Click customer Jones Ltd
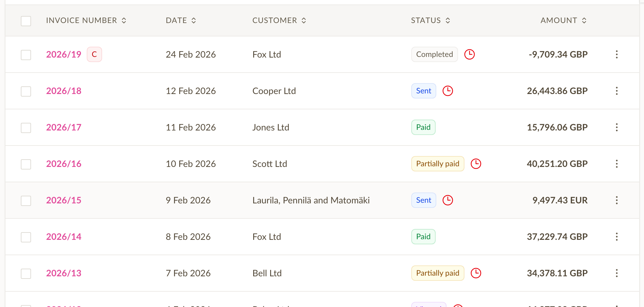This screenshot has height=307, width=644. point(271,127)
